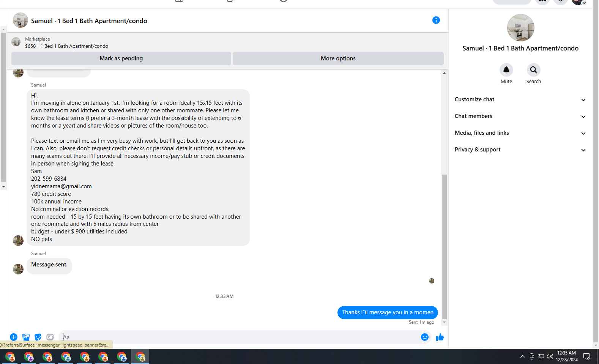Click the chat message scrollbar thumb
The image size is (599, 364).
[444, 247]
